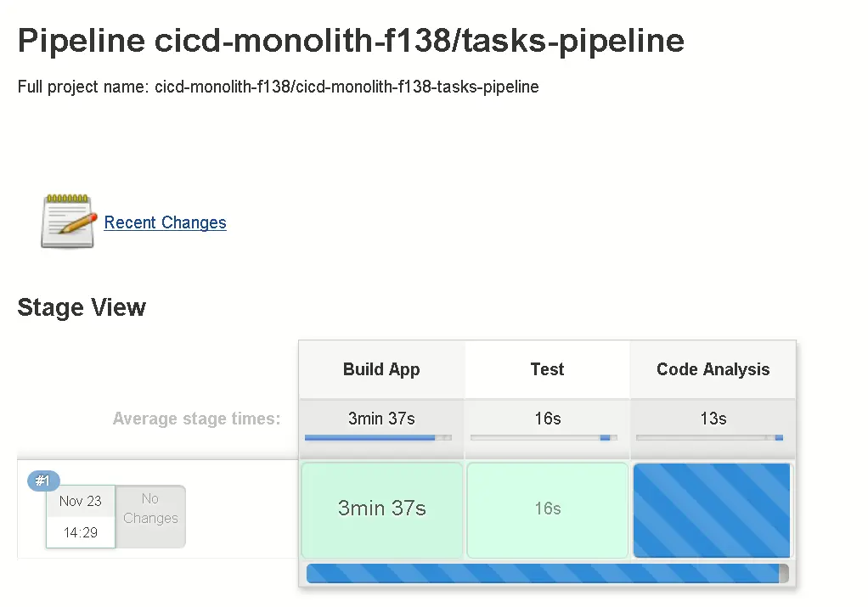Click the No Changes box
The image size is (868, 607).
150,509
